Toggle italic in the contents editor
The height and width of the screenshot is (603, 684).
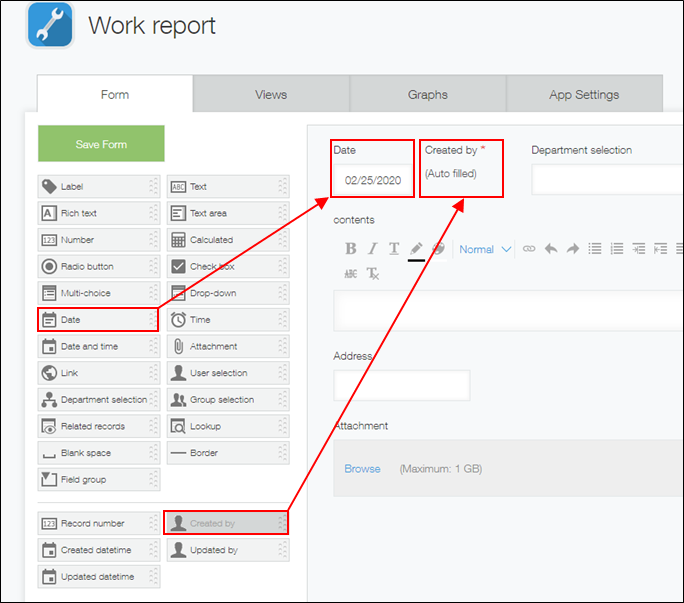coord(372,249)
